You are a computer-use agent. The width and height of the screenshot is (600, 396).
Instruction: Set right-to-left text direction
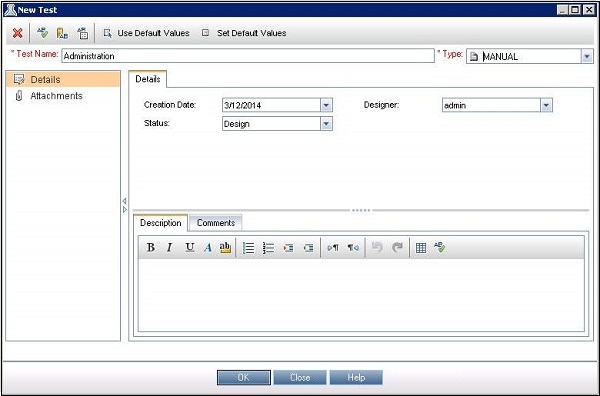[x=353, y=248]
